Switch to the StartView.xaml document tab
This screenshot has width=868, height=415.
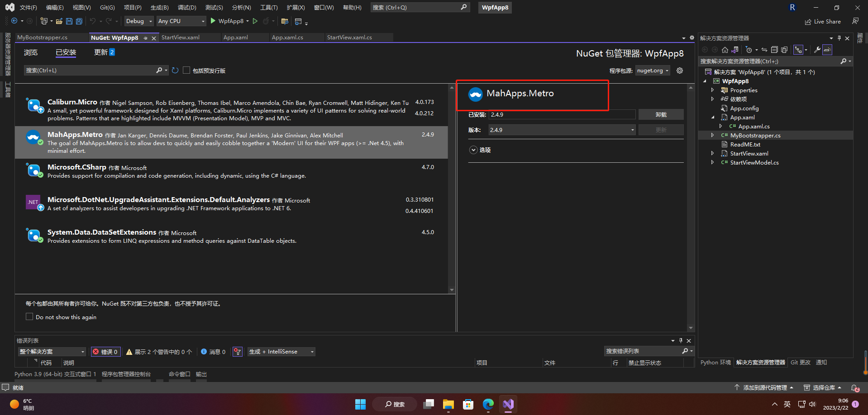(x=181, y=38)
